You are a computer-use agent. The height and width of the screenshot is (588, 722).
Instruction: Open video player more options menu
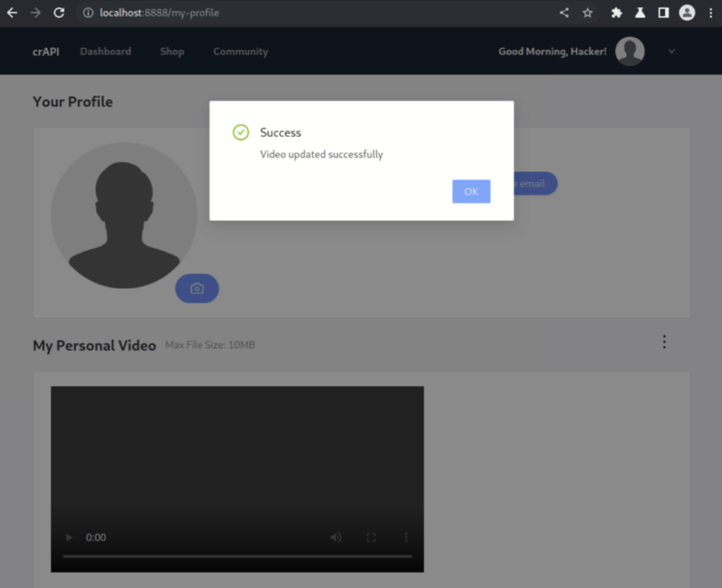coord(406,537)
